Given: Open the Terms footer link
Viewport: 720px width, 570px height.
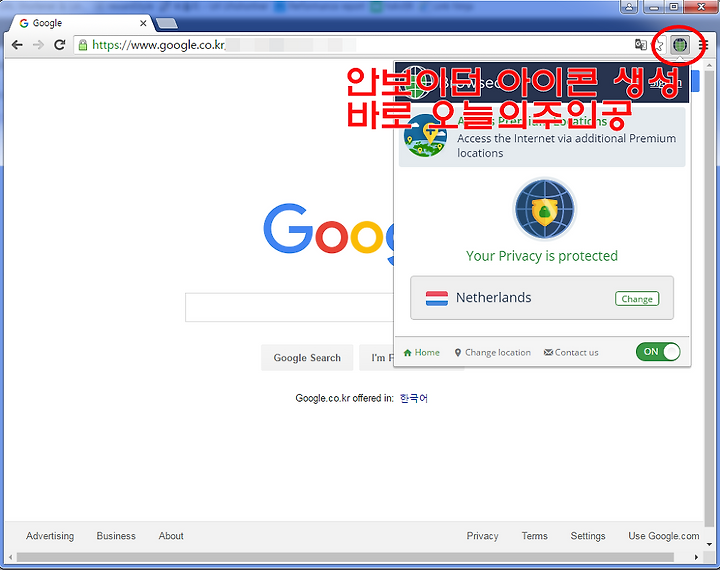Looking at the screenshot, I should coord(534,536).
